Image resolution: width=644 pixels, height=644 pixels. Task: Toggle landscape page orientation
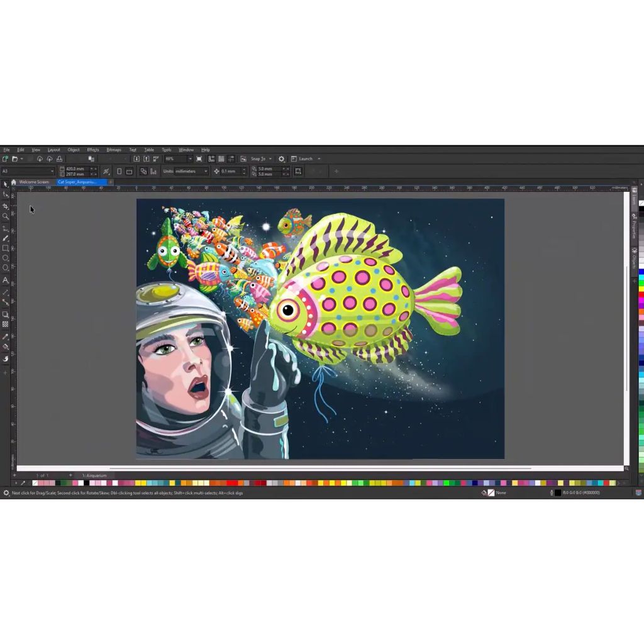(x=129, y=171)
